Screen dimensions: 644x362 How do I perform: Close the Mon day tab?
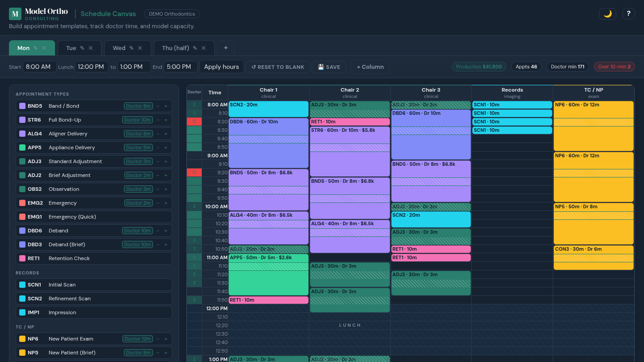pyautogui.click(x=44, y=48)
